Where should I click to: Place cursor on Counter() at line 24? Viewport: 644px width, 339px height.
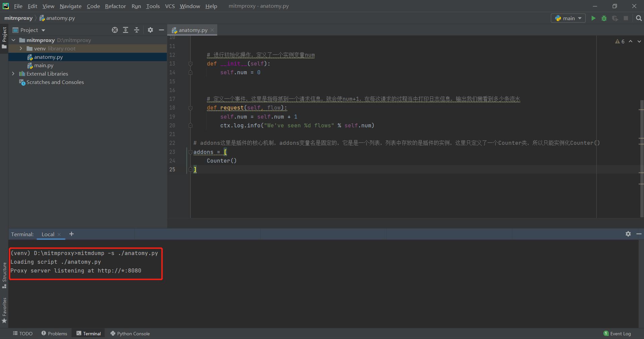(222, 161)
